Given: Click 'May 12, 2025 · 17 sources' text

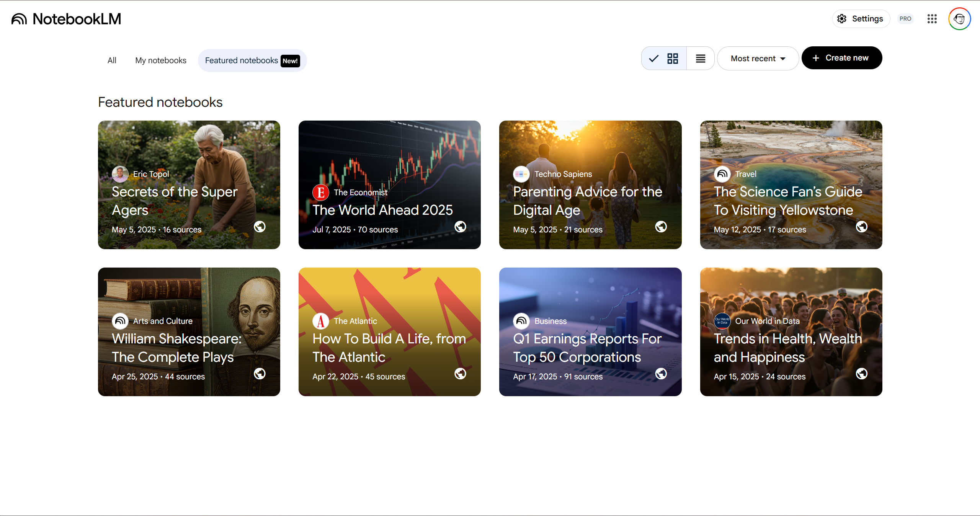Looking at the screenshot, I should coord(760,230).
